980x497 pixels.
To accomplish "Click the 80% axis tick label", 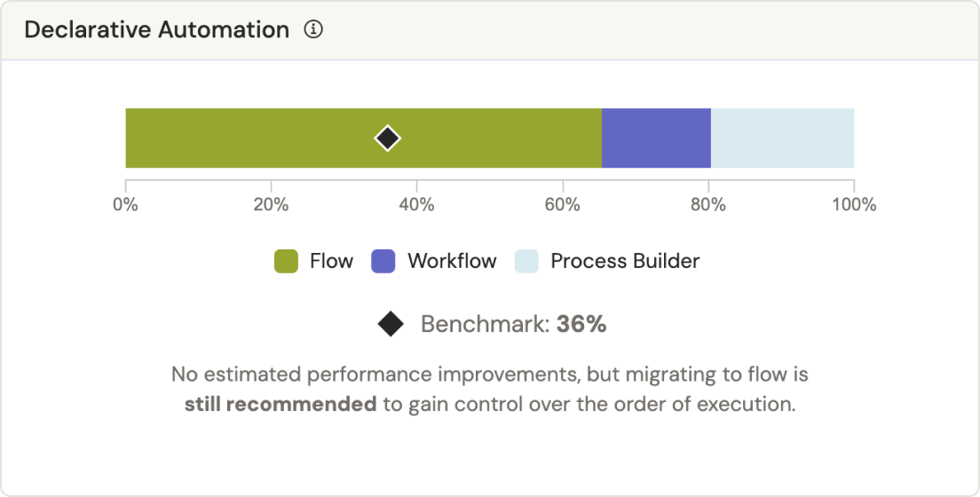I will pyautogui.click(x=708, y=205).
